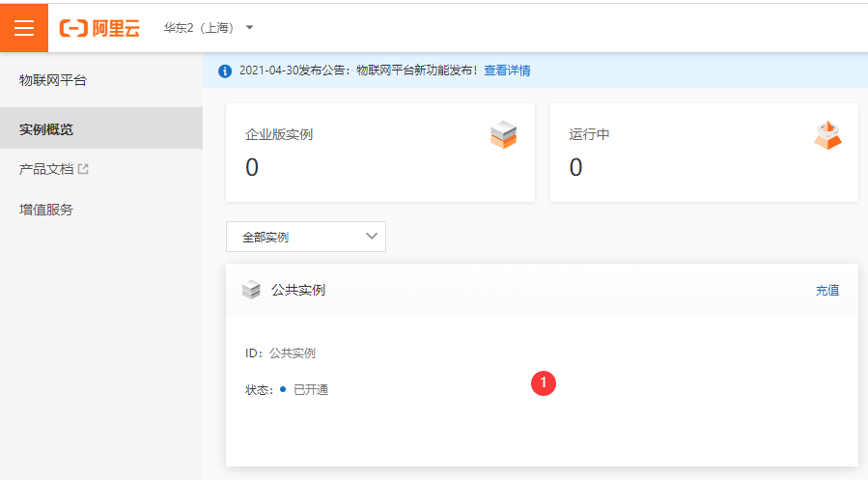Click the ID: 公共实例 text

[x=280, y=353]
